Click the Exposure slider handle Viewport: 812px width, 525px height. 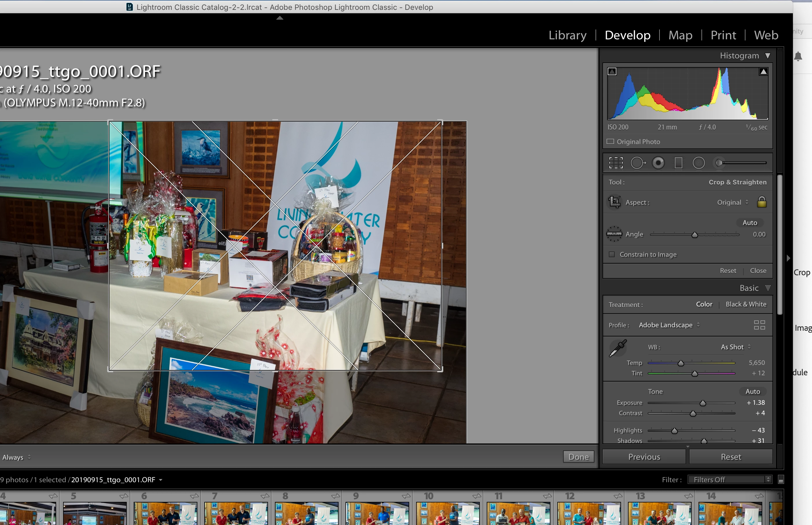click(703, 403)
